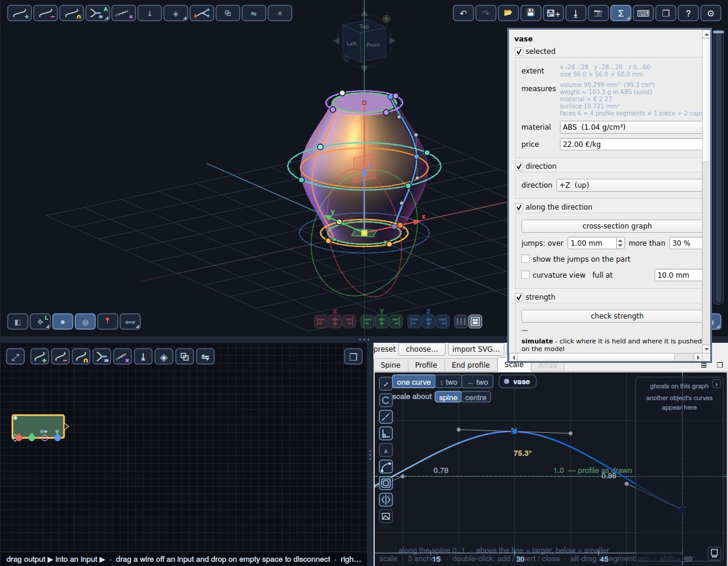The width and height of the screenshot is (728, 566).
Task: Set scale about 'centre'
Action: pyautogui.click(x=476, y=397)
